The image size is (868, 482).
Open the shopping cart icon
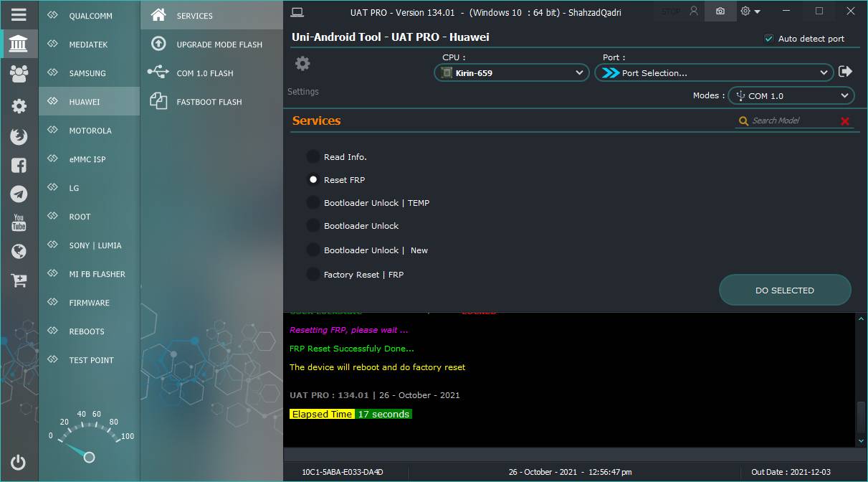19,280
